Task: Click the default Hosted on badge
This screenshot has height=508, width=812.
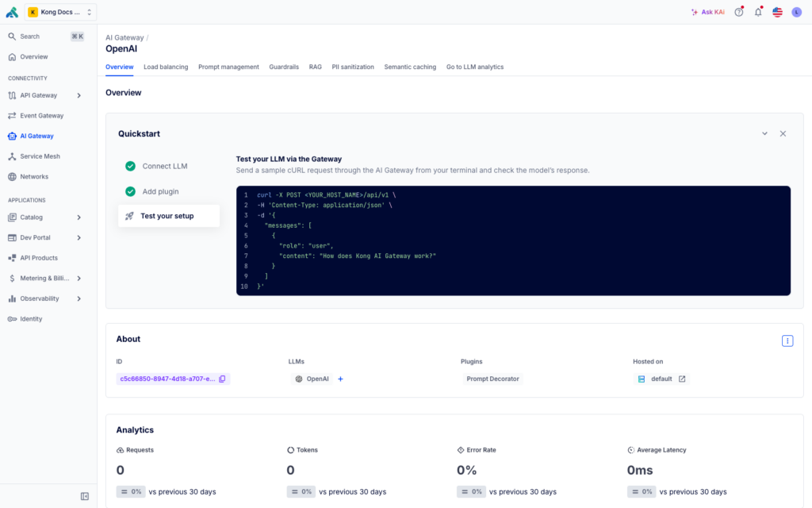Action: click(661, 379)
